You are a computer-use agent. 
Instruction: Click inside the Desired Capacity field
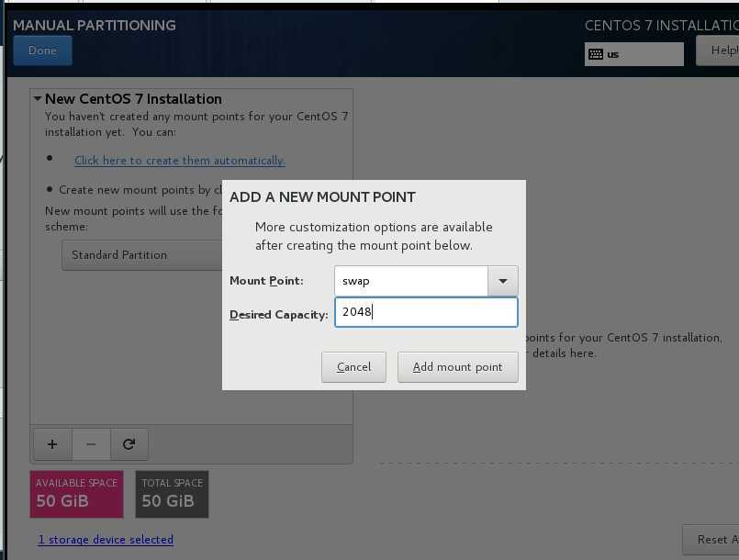coord(426,311)
